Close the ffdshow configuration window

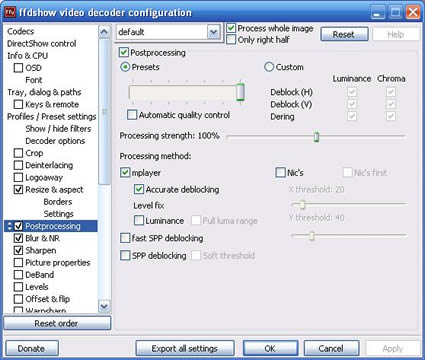413,13
